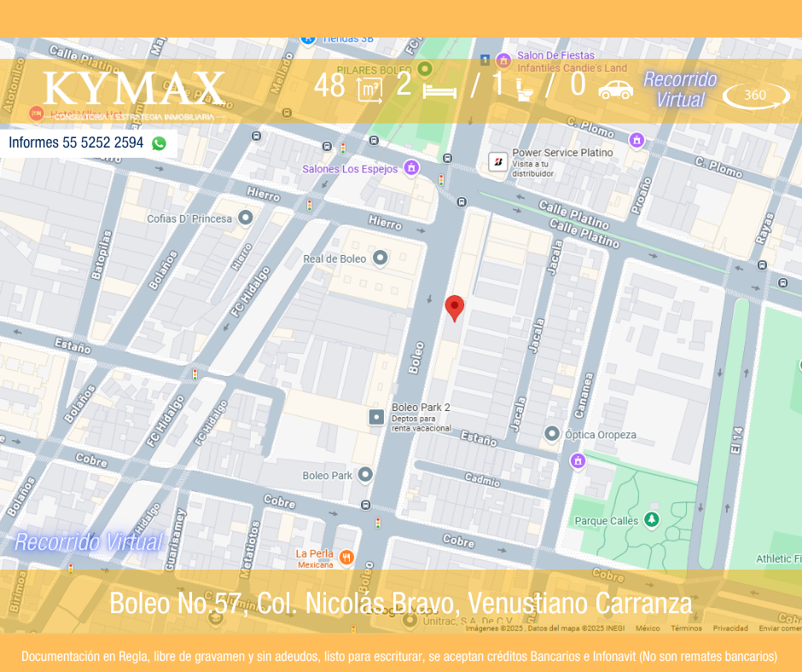Image resolution: width=802 pixels, height=672 pixels.
Task: Click the KYMAX logo
Action: (x=134, y=90)
